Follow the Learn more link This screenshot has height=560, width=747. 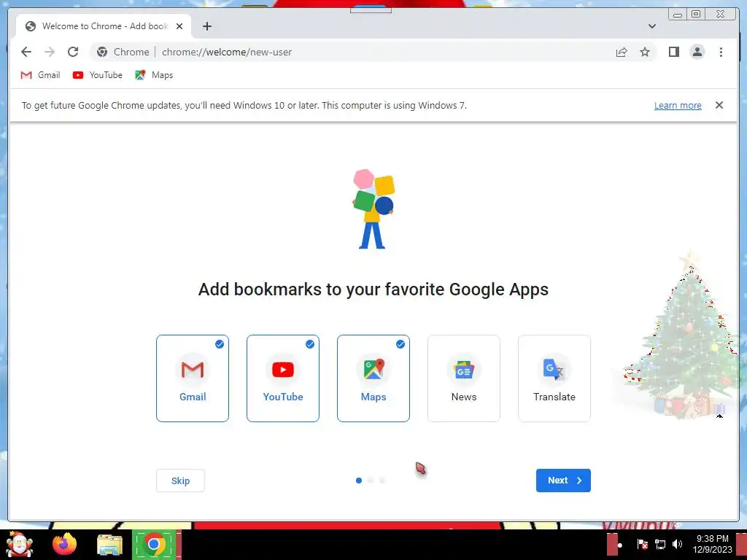tap(678, 105)
